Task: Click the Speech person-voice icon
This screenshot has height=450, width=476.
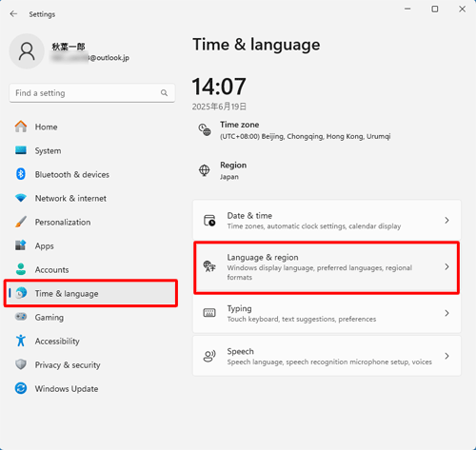Action: pos(209,356)
